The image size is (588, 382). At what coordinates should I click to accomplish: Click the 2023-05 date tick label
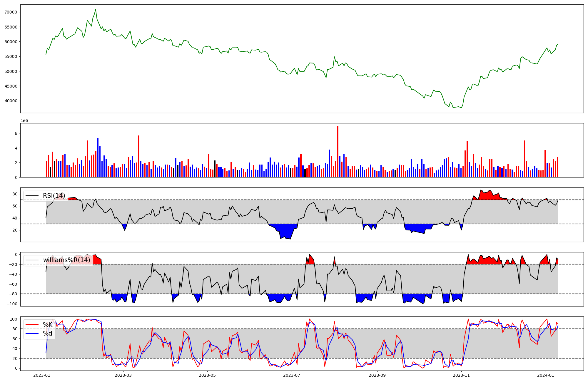(208, 375)
